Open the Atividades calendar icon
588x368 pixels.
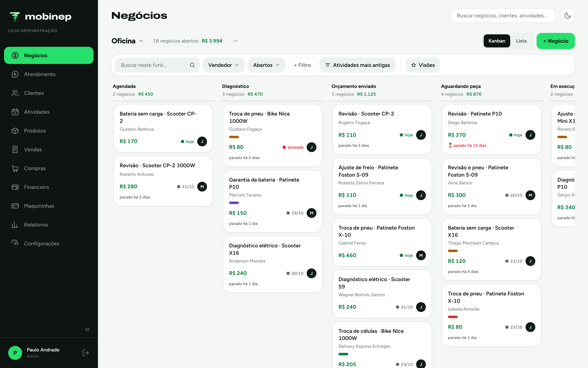[x=15, y=112]
